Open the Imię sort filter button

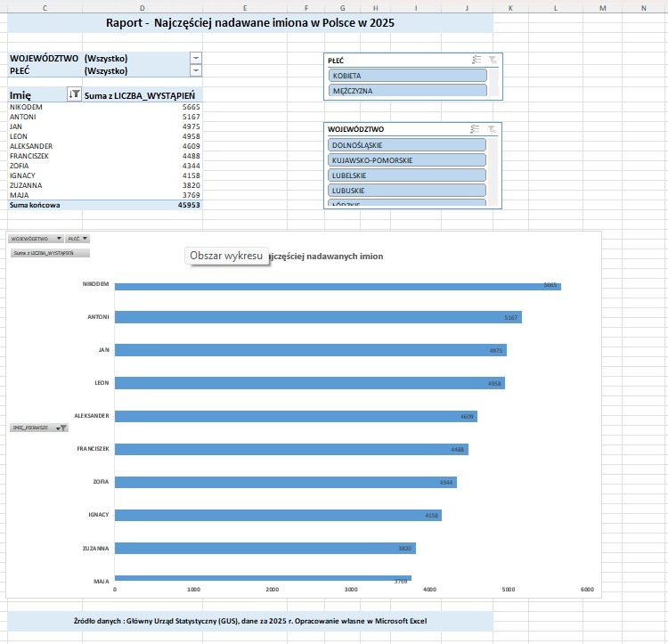(x=74, y=94)
